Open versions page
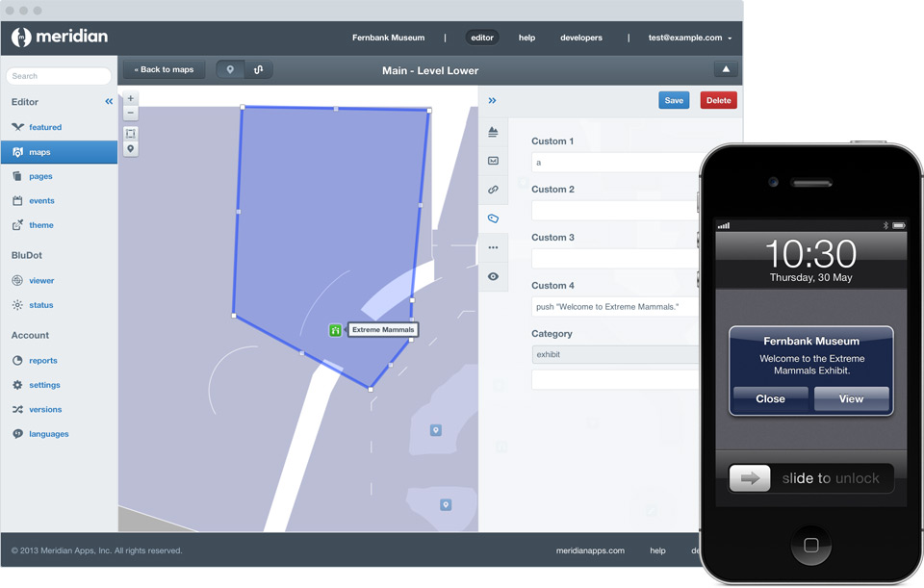The height and width of the screenshot is (588, 924). point(45,409)
